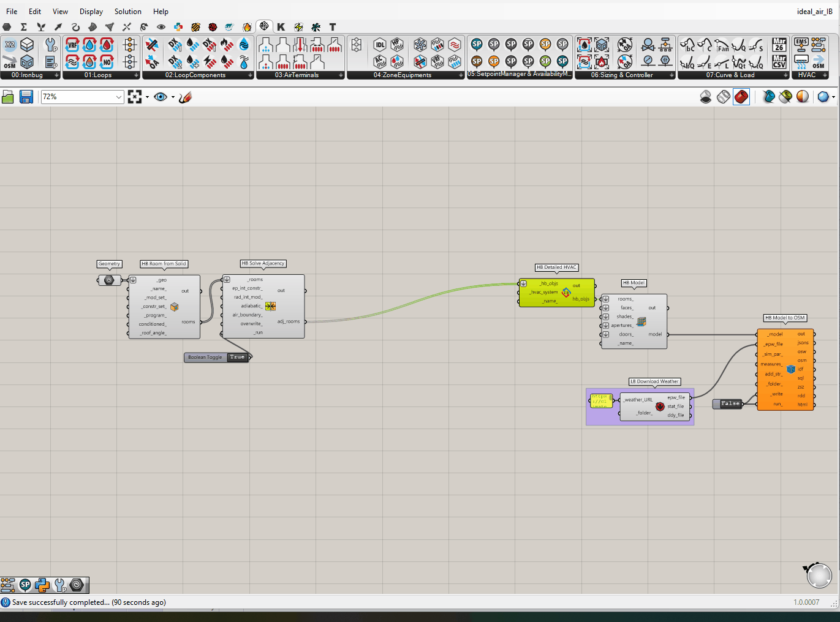
Task: Select the HB Detailed HVAC component
Action: 556,293
